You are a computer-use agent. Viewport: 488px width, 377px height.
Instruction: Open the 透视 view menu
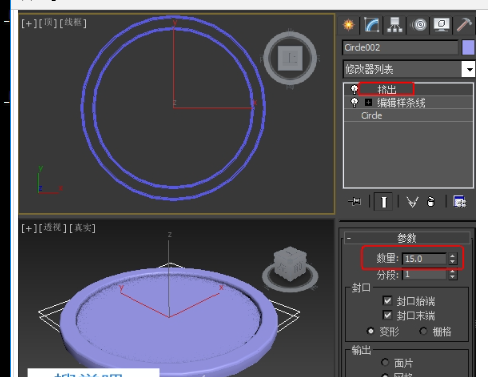(x=52, y=228)
